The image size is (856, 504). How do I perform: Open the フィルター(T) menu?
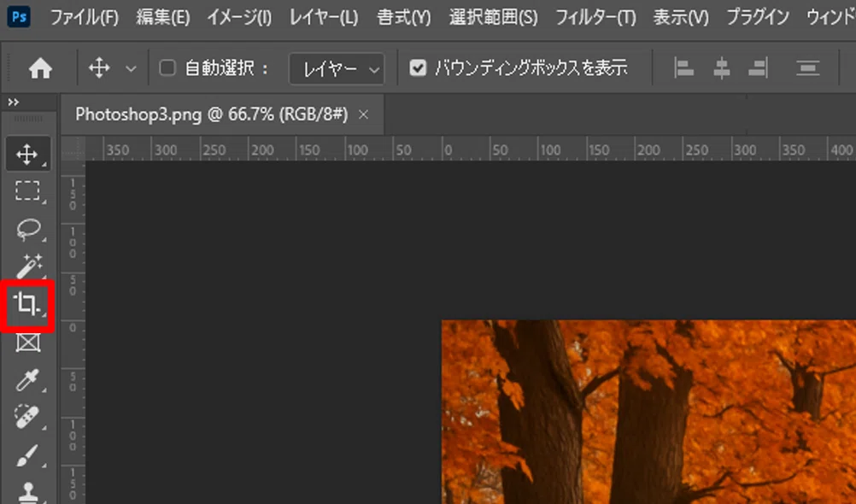coord(595,17)
